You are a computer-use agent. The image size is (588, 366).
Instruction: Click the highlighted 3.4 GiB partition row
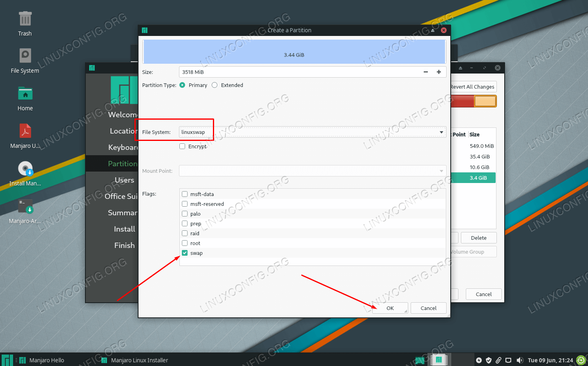(473, 178)
